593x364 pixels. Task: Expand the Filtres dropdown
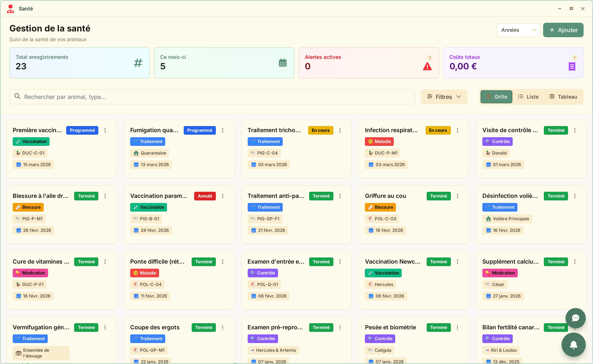click(444, 97)
